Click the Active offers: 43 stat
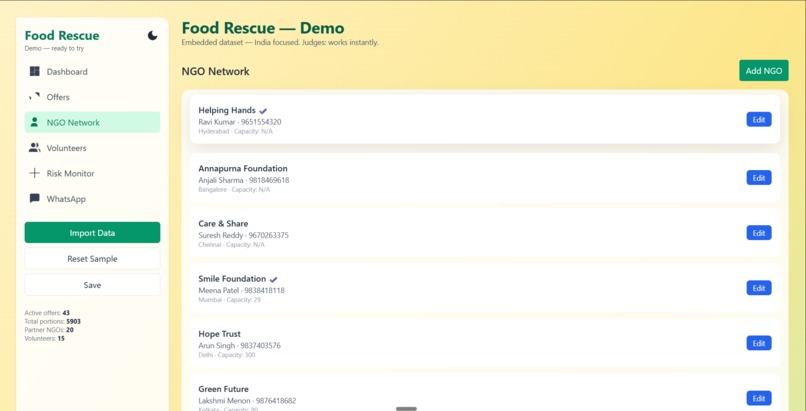This screenshot has height=411, width=806. click(x=47, y=313)
